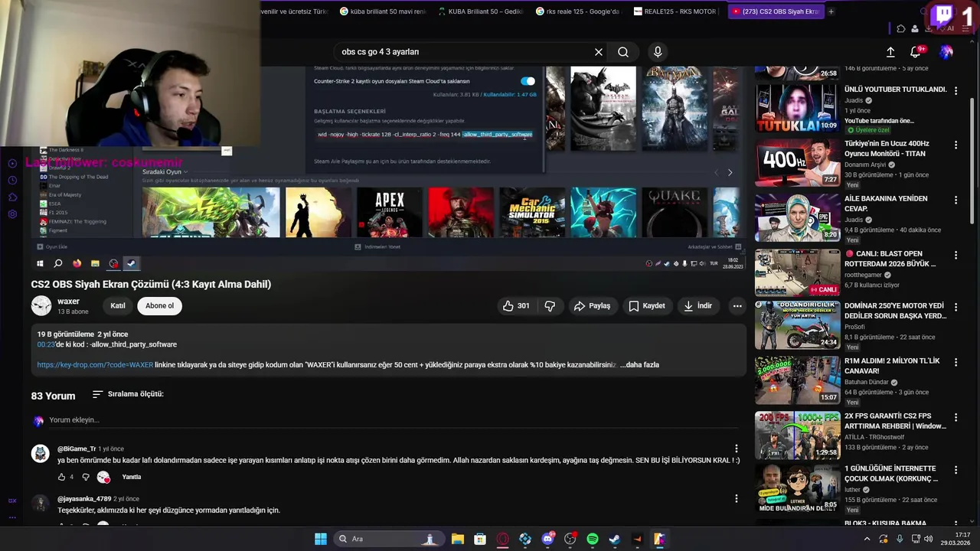Expand description with ...daha fazla
The image size is (980, 551).
pyautogui.click(x=639, y=365)
